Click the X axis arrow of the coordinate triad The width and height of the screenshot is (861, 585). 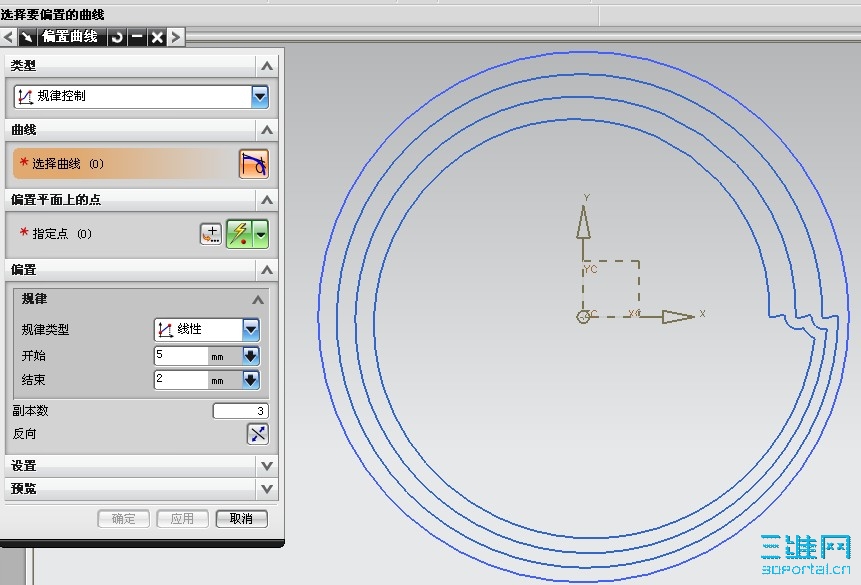pos(678,316)
